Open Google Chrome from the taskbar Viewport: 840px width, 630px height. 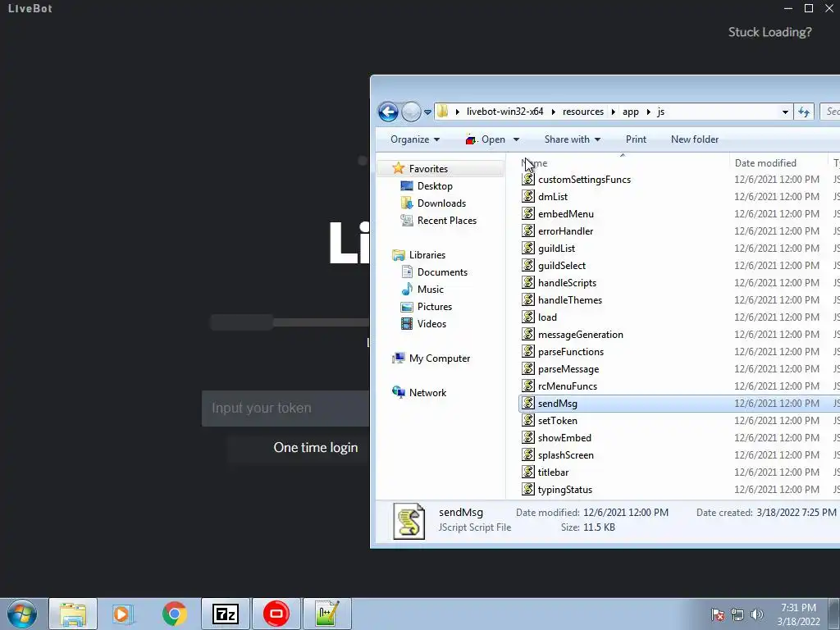coord(174,614)
